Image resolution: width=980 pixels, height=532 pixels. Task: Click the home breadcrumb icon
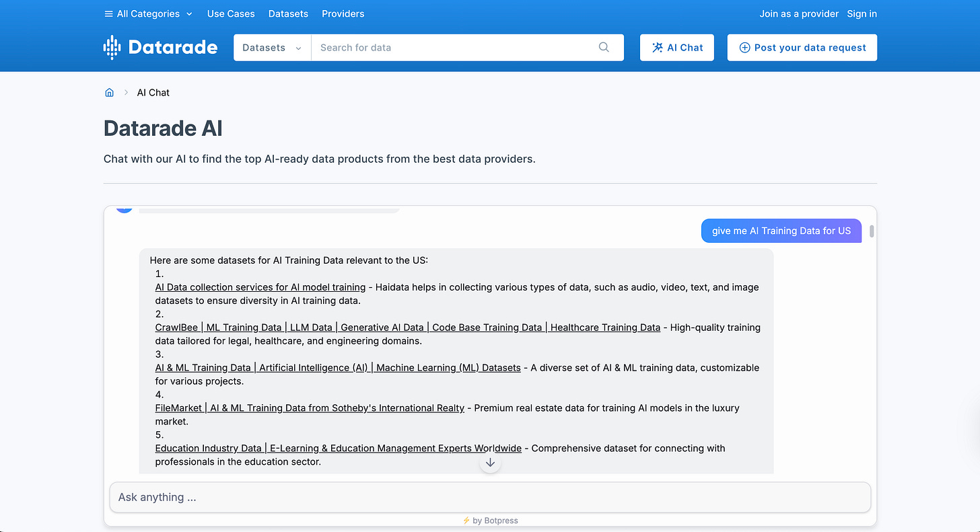(109, 93)
